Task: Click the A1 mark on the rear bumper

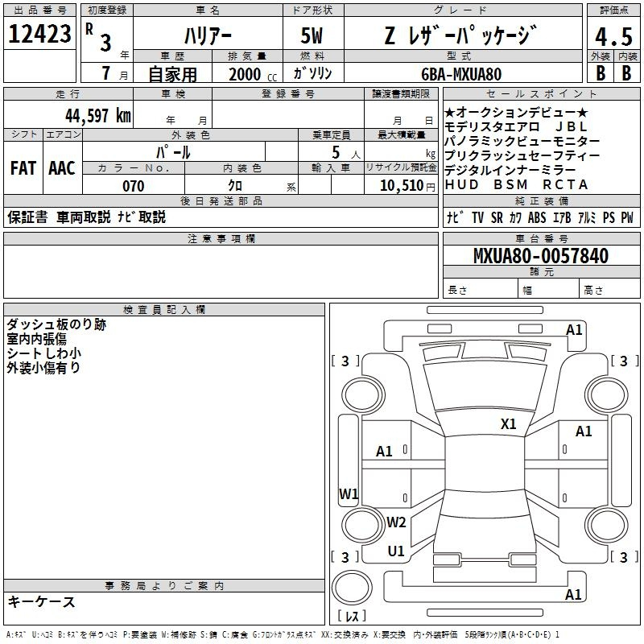Action: pos(573,594)
